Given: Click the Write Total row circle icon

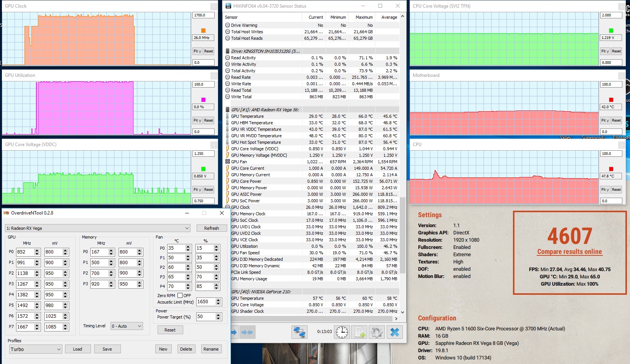Looking at the screenshot, I should (228, 97).
